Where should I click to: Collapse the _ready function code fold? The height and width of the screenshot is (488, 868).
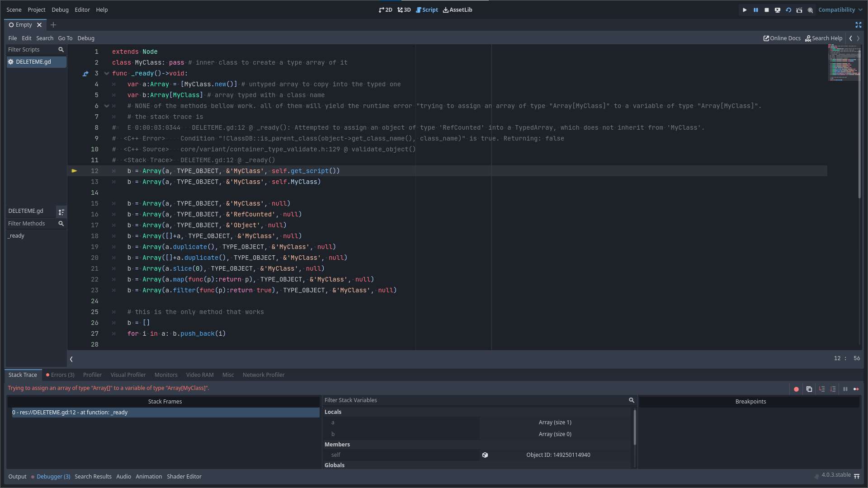tap(107, 73)
